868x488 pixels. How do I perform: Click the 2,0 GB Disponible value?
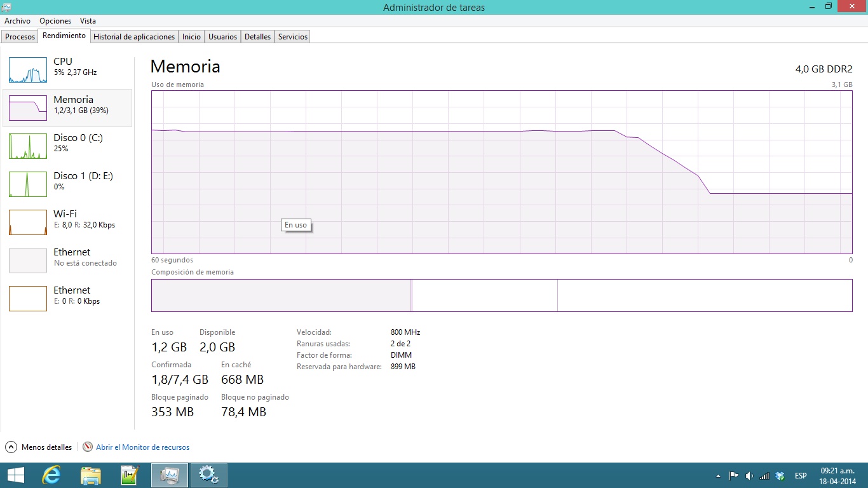point(217,347)
